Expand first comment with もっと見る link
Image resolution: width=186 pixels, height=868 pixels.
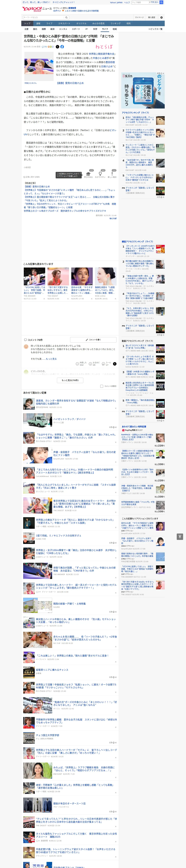(x=51, y=359)
